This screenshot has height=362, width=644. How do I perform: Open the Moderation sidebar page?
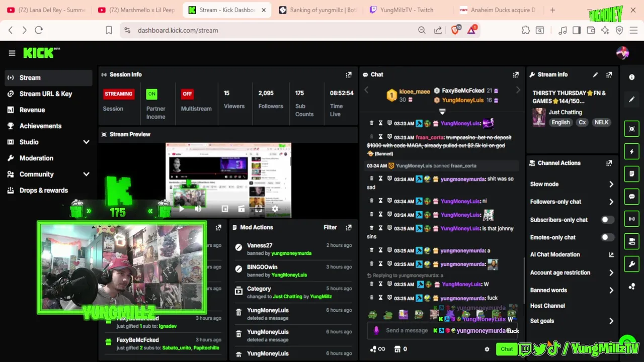(48, 158)
